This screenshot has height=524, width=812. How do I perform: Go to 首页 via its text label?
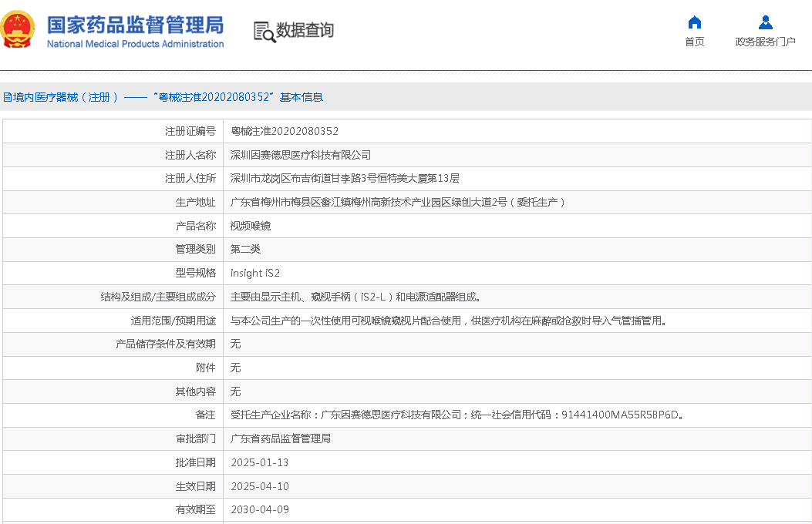tap(694, 42)
